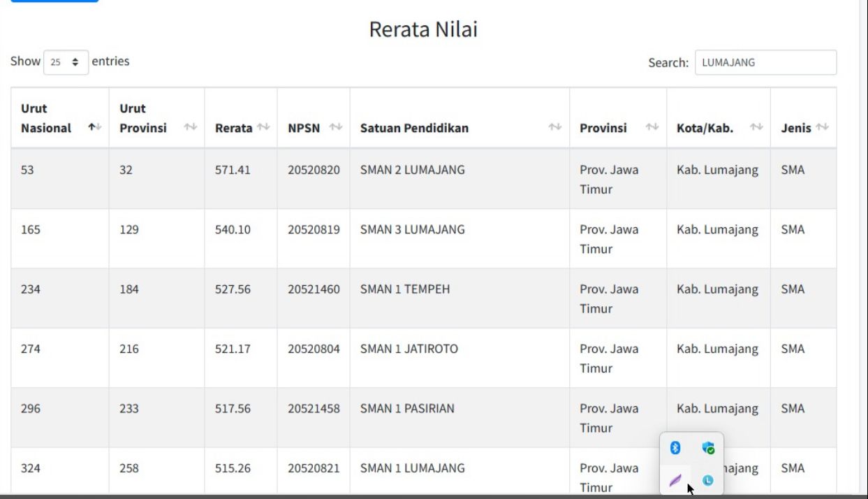Click Satuan Pendidikan sort arrows

554,127
